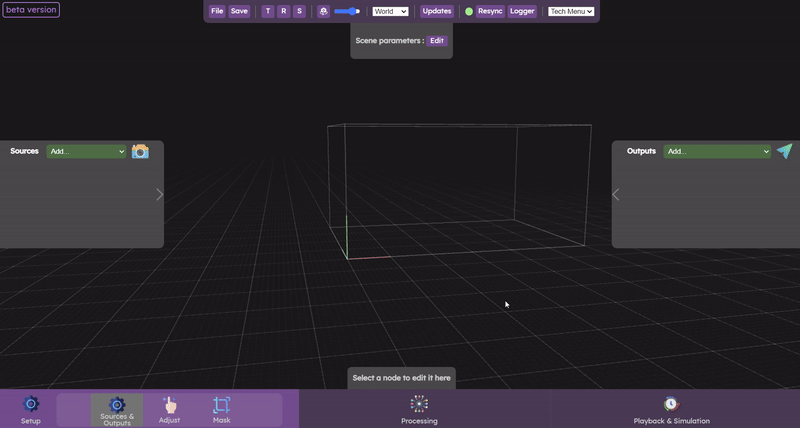Screen dimensions: 800x428
Task: Click the beta version badge
Action: [x=31, y=10]
